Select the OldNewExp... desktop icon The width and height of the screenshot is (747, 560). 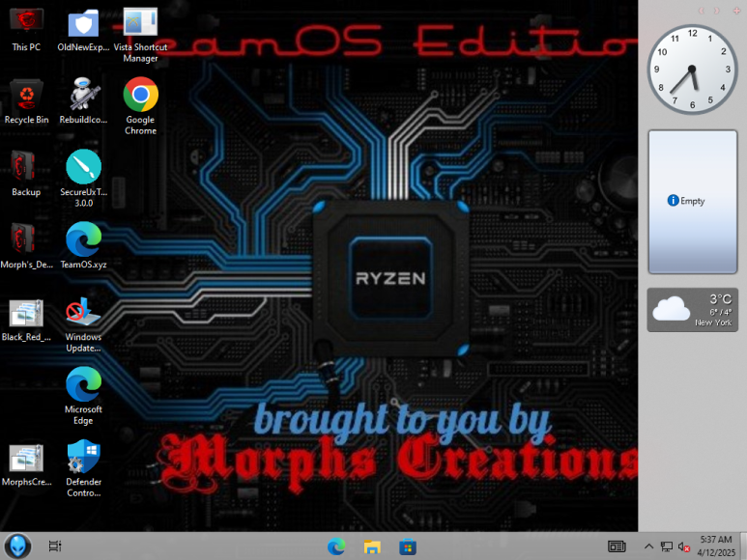[x=83, y=29]
